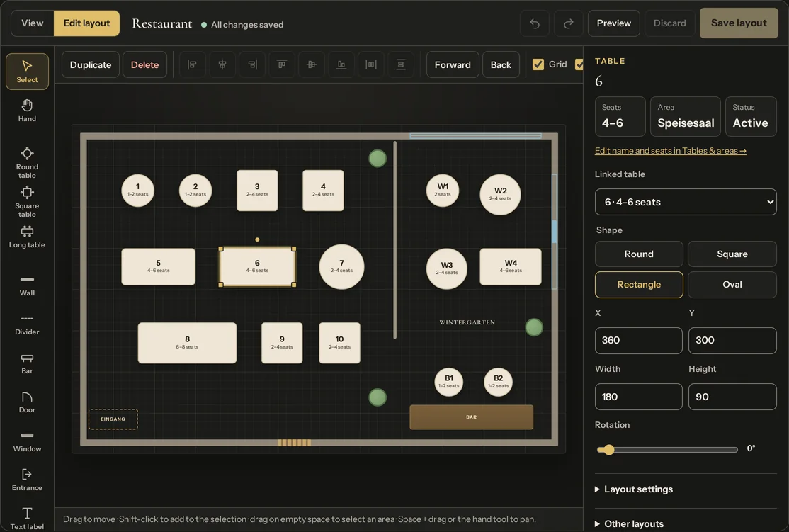Viewport: 789px width, 532px height.
Task: Click the Width input field
Action: [639, 397]
